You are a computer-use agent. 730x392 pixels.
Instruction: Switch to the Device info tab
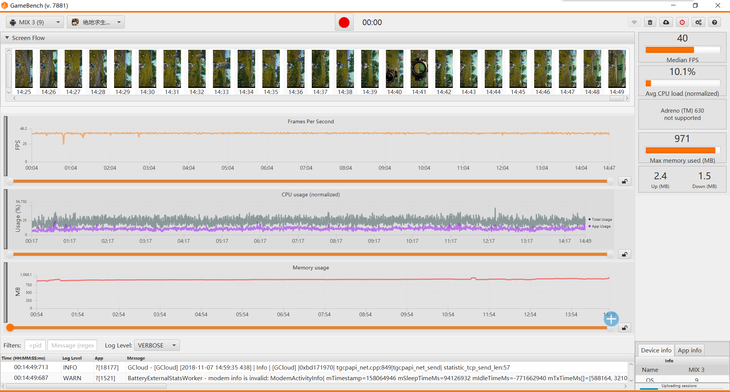tap(656, 350)
